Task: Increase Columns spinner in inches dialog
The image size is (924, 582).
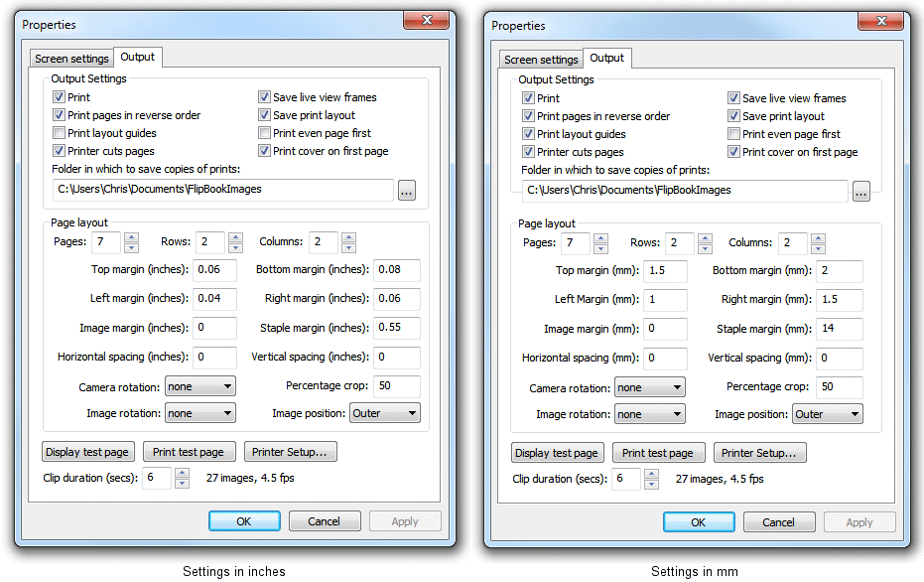Action: pos(349,237)
